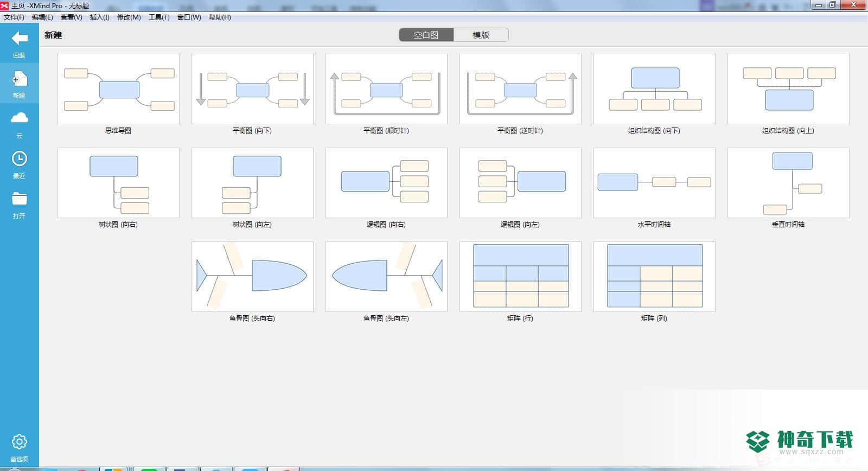868x471 pixels.
Task: Choose the 水平时间轴 timeline thumbnail
Action: [x=654, y=183]
